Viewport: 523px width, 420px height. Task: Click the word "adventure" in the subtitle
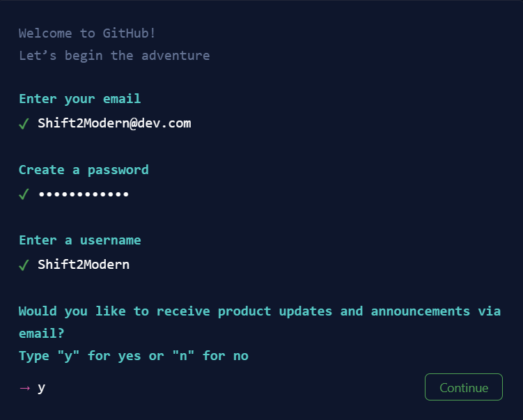(175, 55)
